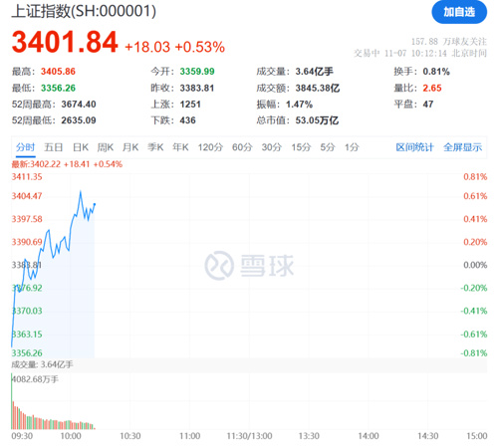This screenshot has width=498, height=448.
Task: Click the peak of the intraday price line
Action: 81,191
